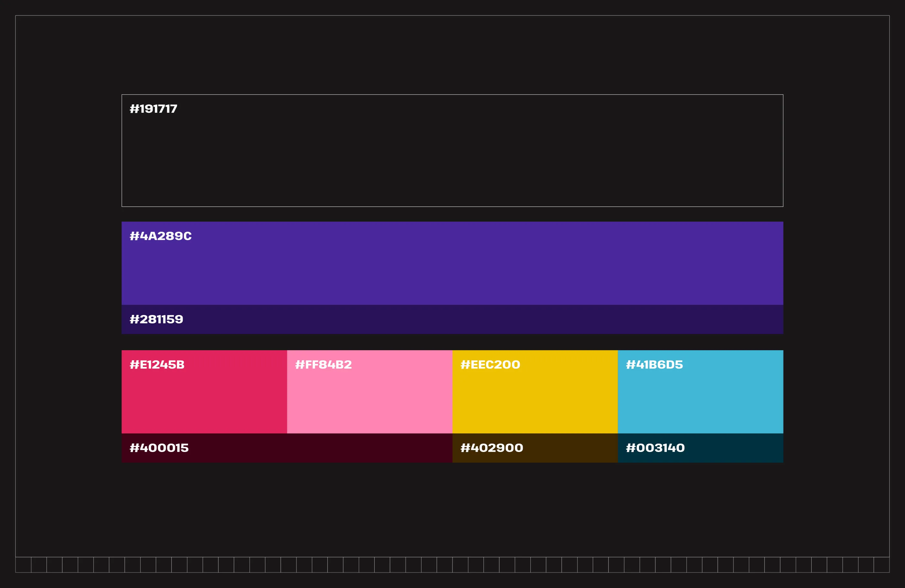Click the #191717 hex code label
The height and width of the screenshot is (588, 905).
coord(153,109)
